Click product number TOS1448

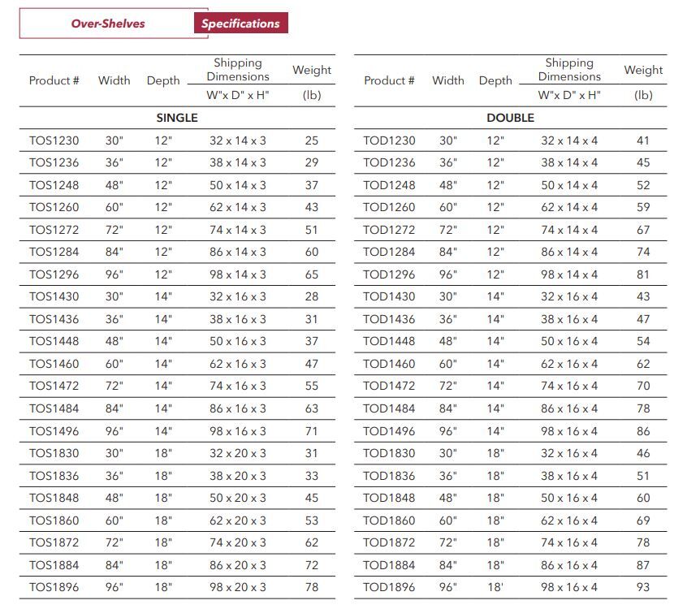54,341
